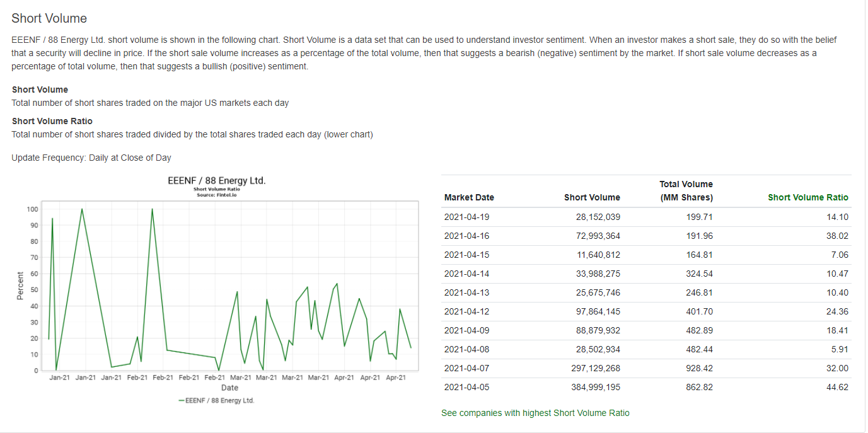Click the Market Date column header

coord(469,197)
